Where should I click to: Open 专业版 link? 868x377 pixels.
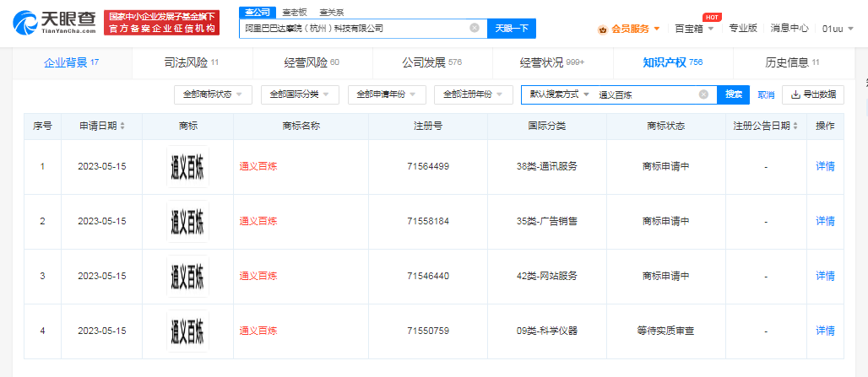[x=743, y=28]
